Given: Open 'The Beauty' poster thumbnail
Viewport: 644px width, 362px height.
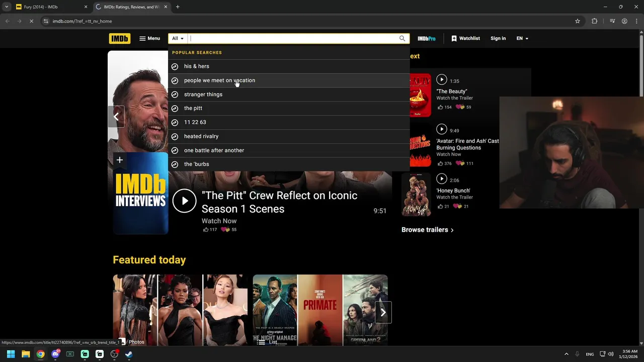Looking at the screenshot, I should (x=419, y=96).
